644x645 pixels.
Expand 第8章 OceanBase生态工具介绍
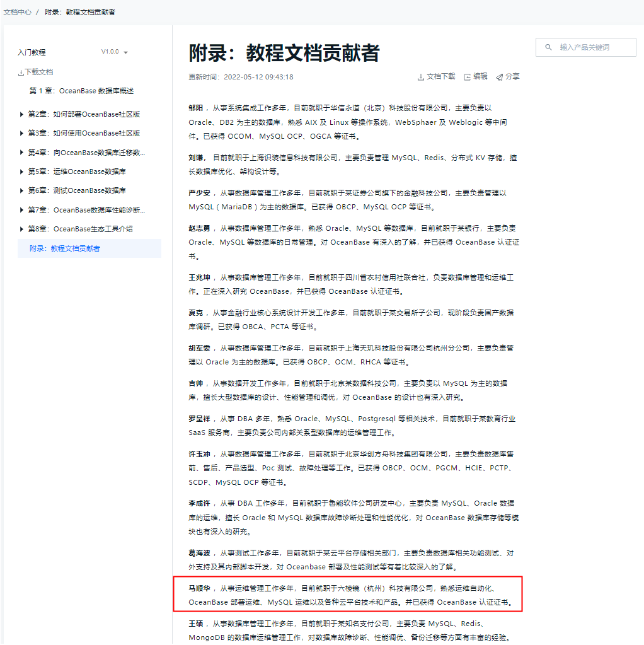click(21, 229)
